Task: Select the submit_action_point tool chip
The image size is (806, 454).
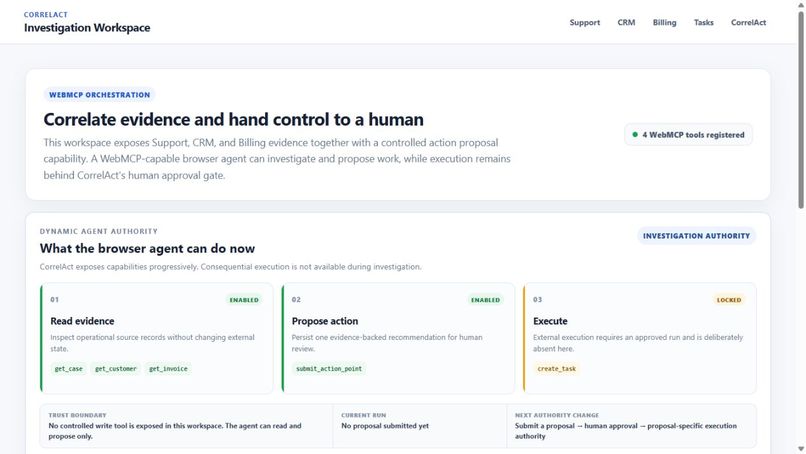Action: pyautogui.click(x=329, y=369)
